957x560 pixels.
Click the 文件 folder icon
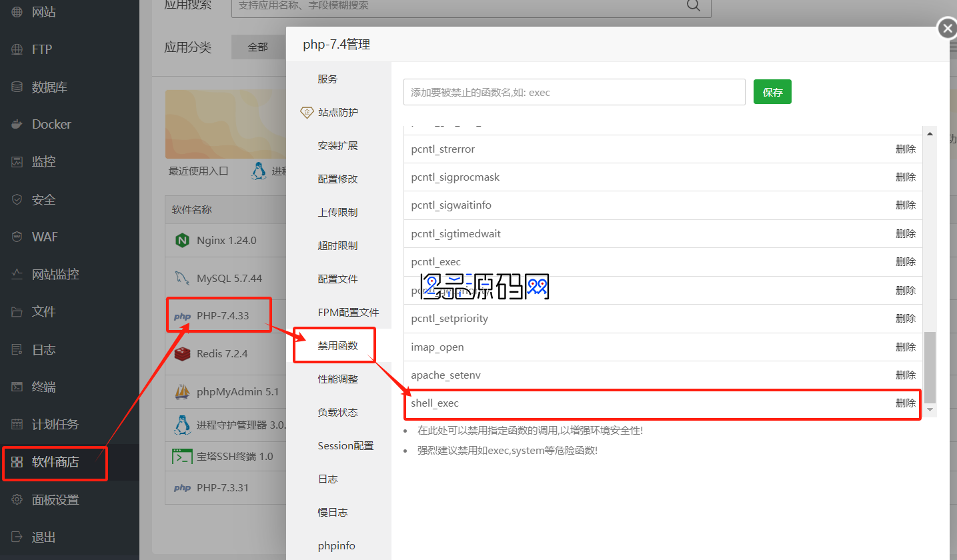click(17, 311)
